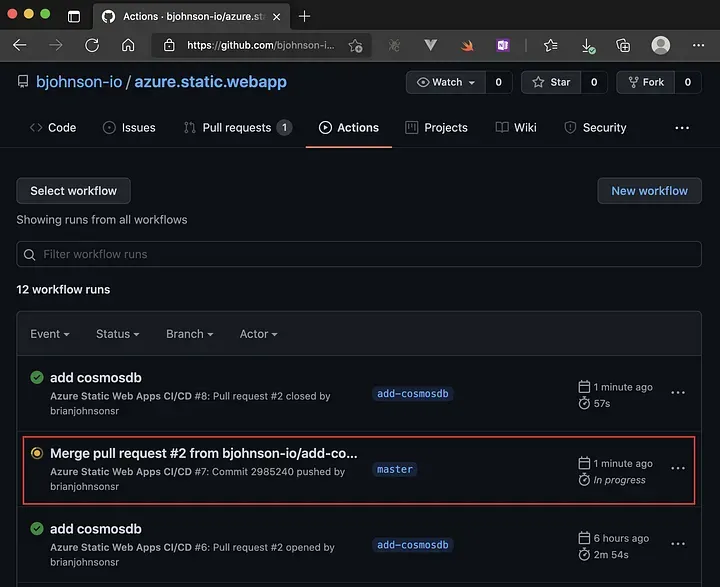Open the Watch dropdown
This screenshot has width=720, height=587.
click(445, 82)
